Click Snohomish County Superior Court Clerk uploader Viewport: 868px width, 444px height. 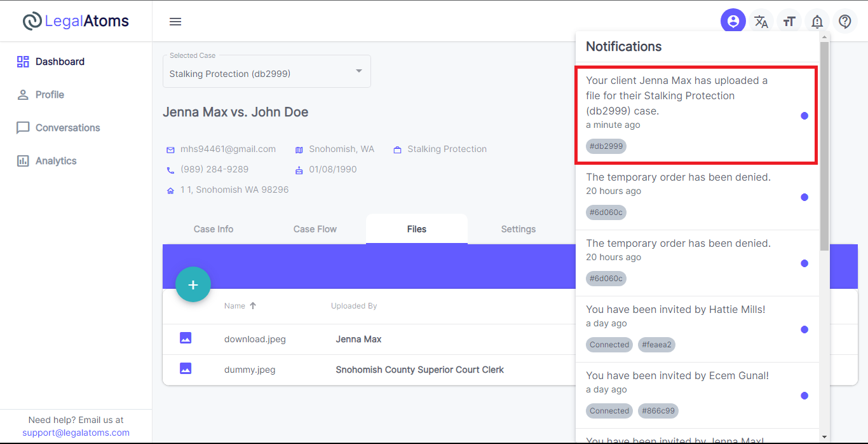click(x=420, y=370)
